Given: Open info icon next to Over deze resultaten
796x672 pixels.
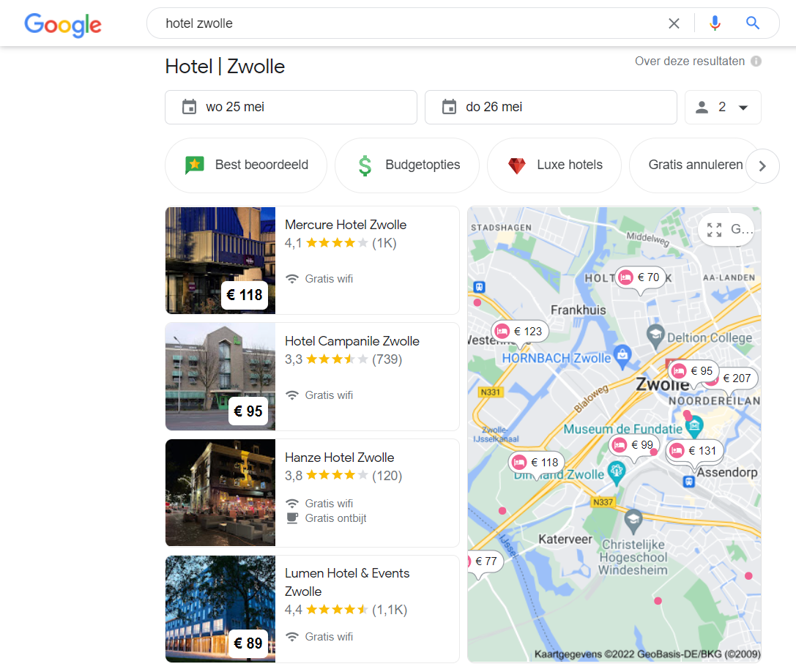Looking at the screenshot, I should [x=756, y=61].
